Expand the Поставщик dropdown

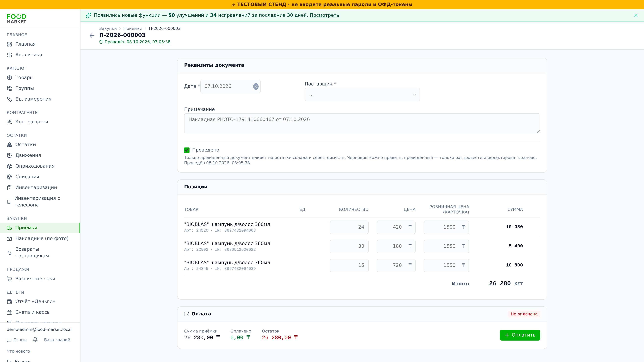[362, 94]
